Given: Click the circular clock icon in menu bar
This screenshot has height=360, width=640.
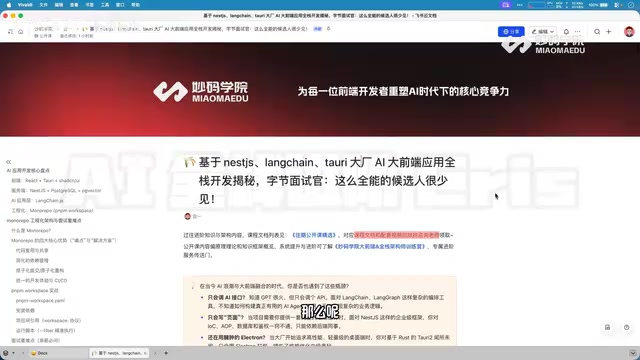Looking at the screenshot, I should click(x=631, y=5).
